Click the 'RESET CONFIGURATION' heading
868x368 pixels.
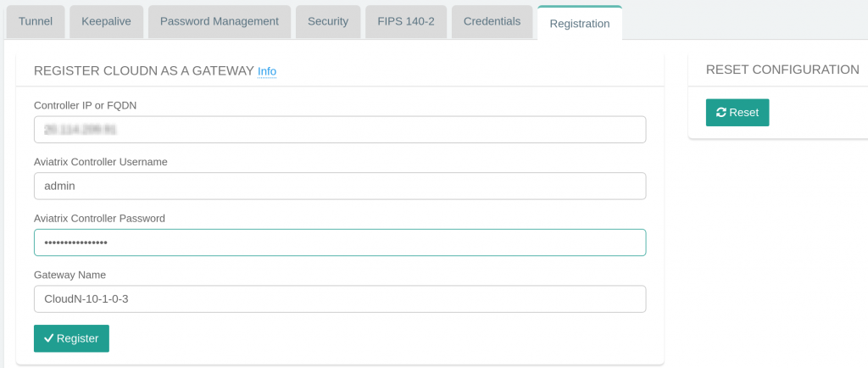pos(782,70)
